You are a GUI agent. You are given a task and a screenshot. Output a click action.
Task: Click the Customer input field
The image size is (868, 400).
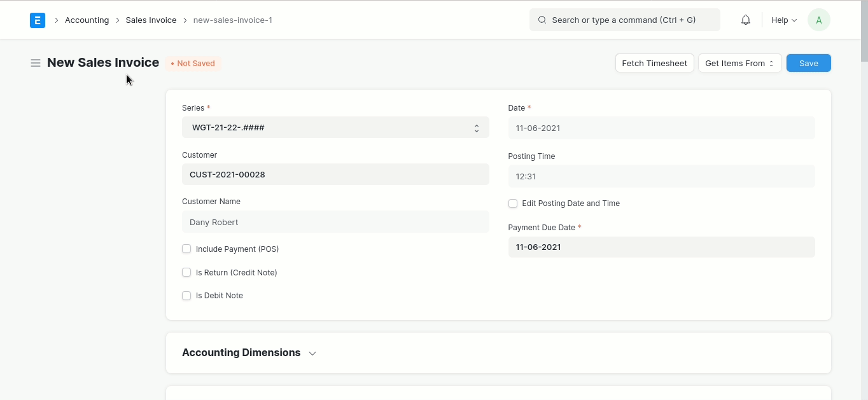click(335, 174)
